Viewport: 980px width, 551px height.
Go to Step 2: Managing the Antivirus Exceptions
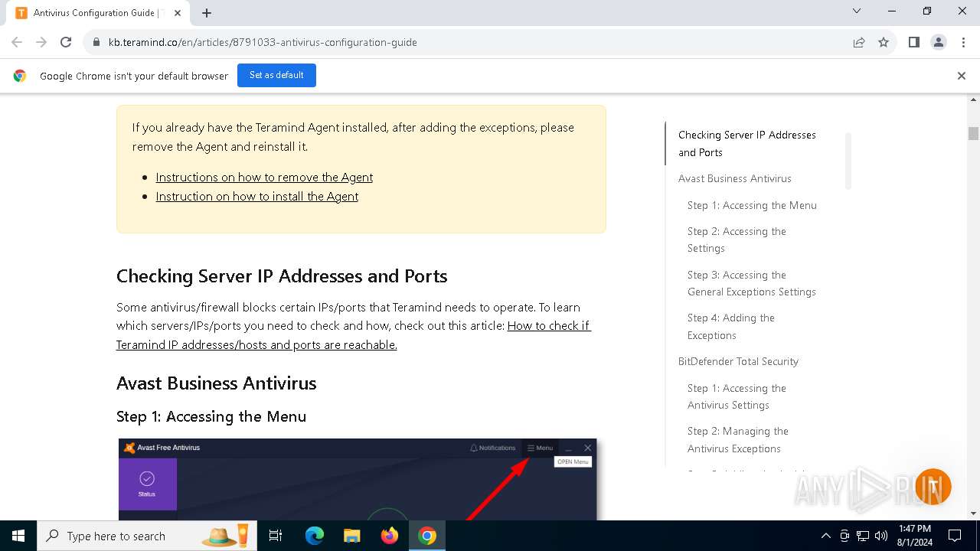point(738,439)
